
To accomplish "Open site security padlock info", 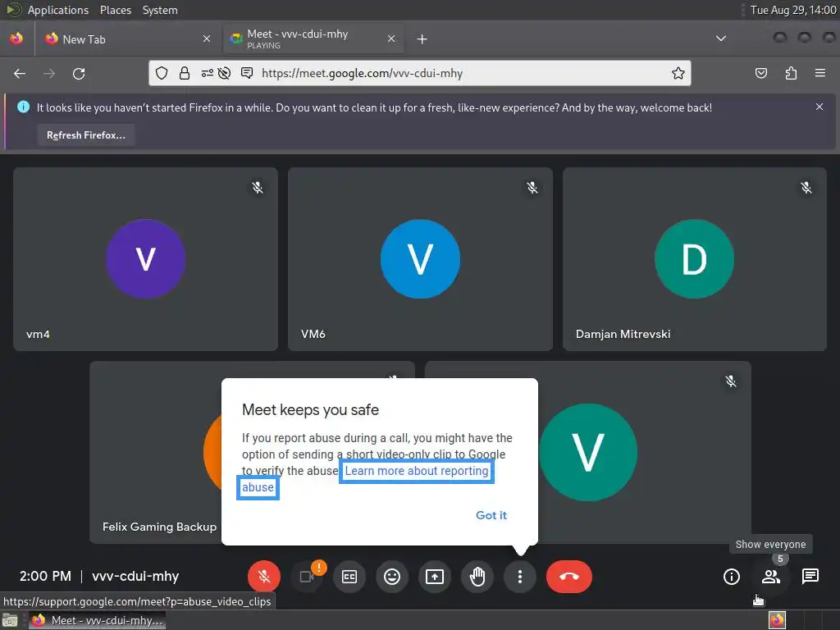I will pyautogui.click(x=185, y=73).
